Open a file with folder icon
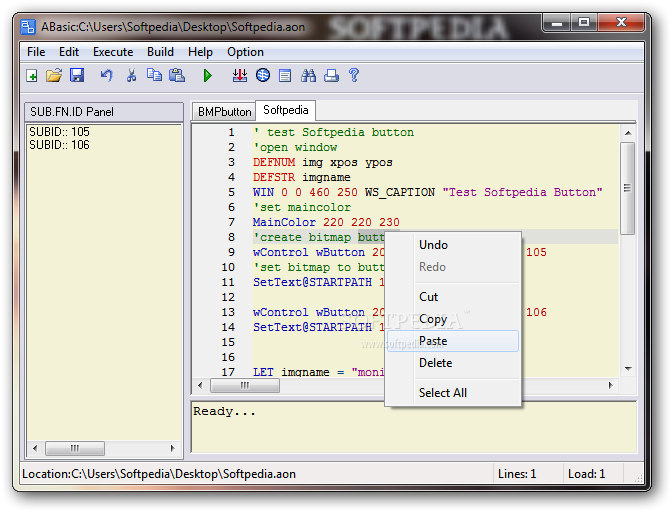The width and height of the screenshot is (672, 512). pyautogui.click(x=54, y=76)
